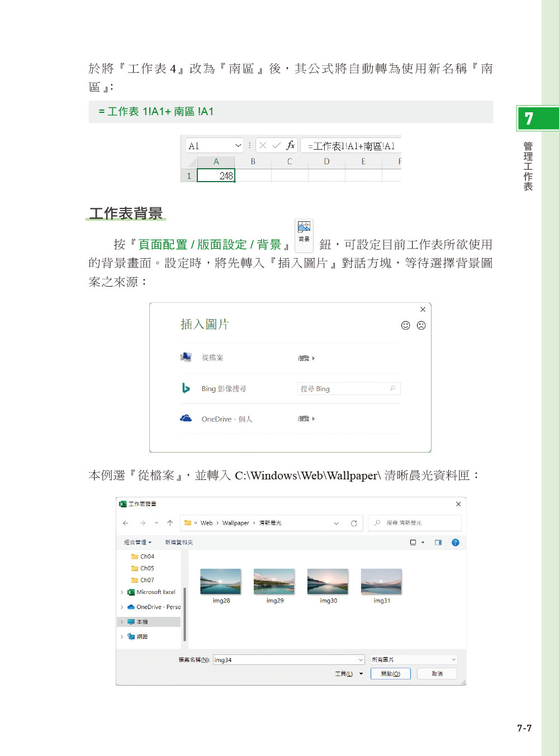Open the Name Box dropdown arrow
Image resolution: width=559 pixels, height=756 pixels.
pyautogui.click(x=238, y=146)
